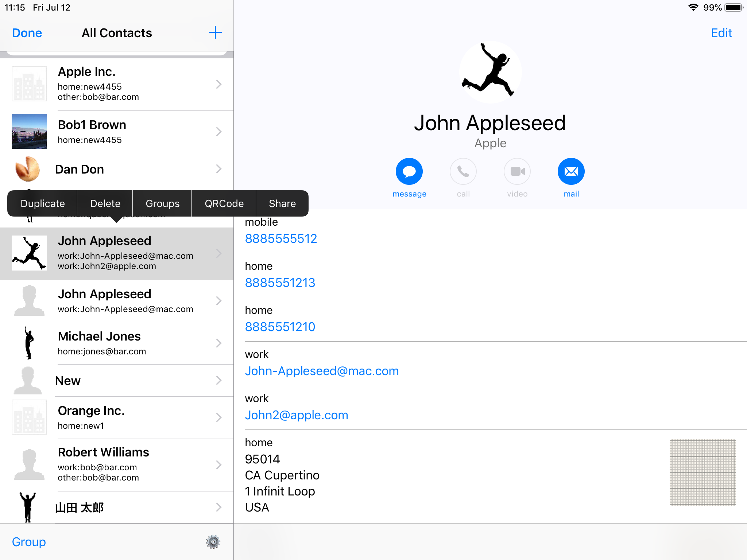This screenshot has width=747, height=560.
Task: Open Bob1 Brown row disclosure chevron
Action: (x=219, y=132)
